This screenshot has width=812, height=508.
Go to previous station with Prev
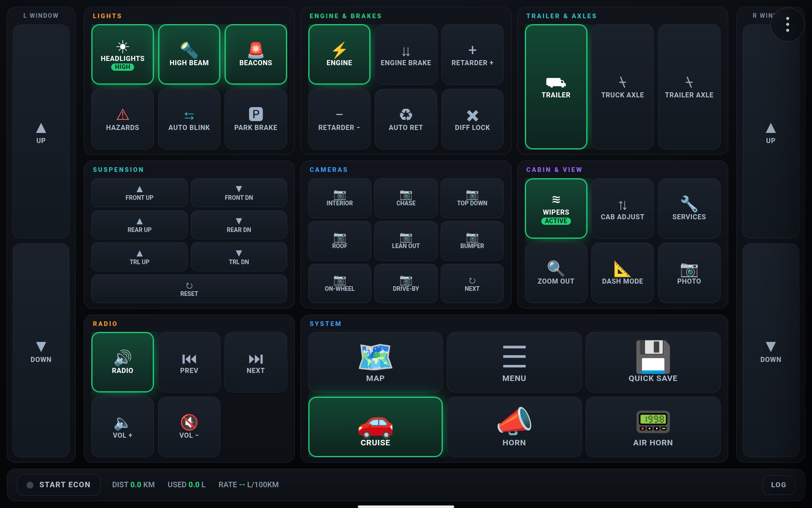(x=189, y=362)
